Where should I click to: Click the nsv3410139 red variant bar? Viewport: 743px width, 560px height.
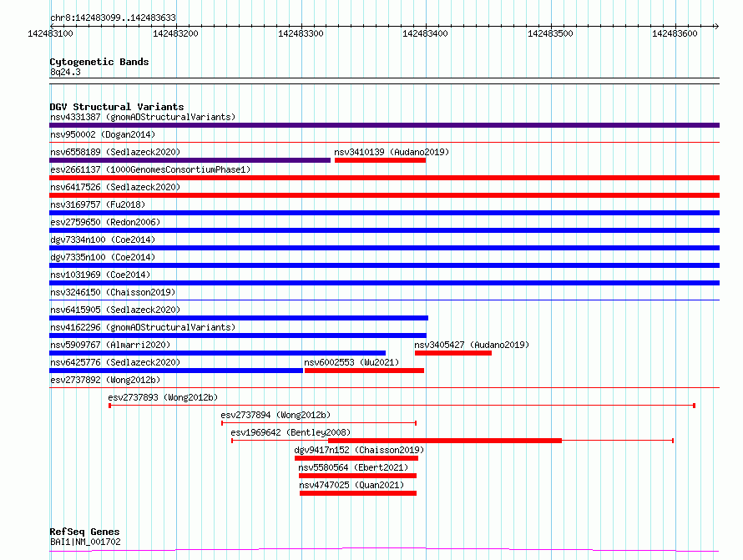(x=380, y=160)
